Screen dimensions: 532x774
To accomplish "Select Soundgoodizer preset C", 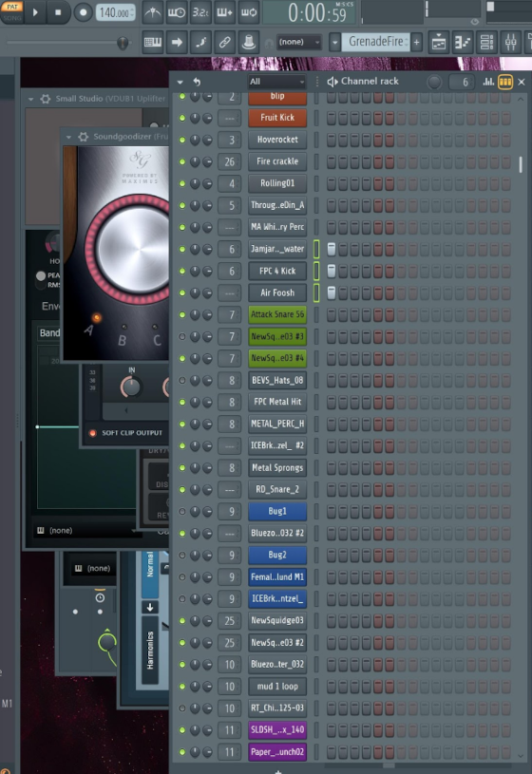I will (155, 327).
